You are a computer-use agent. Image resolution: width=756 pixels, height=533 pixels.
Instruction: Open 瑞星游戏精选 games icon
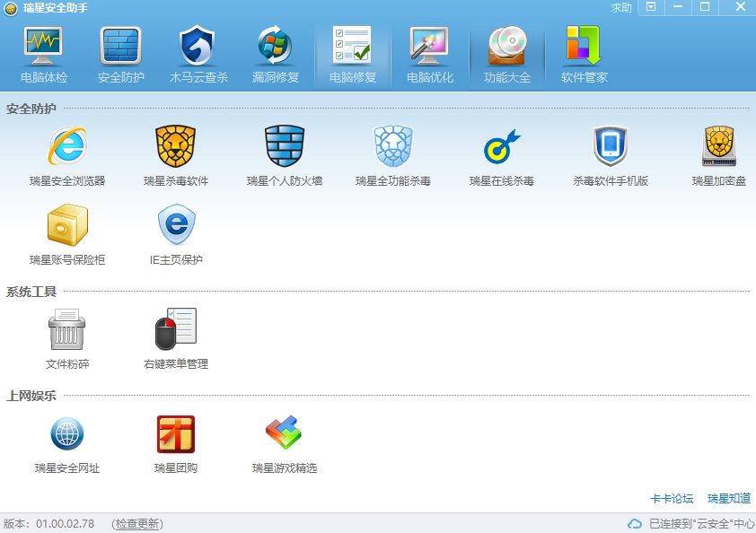(x=285, y=434)
